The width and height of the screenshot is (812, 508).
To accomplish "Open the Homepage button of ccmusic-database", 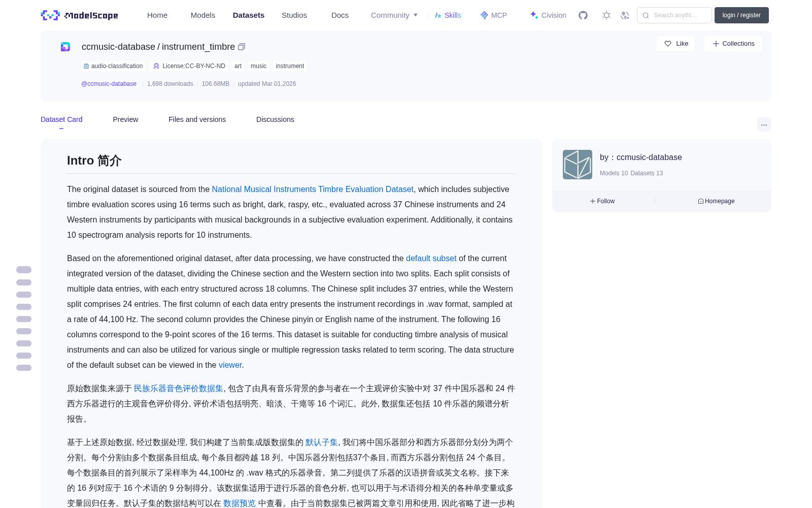I will 716,201.
